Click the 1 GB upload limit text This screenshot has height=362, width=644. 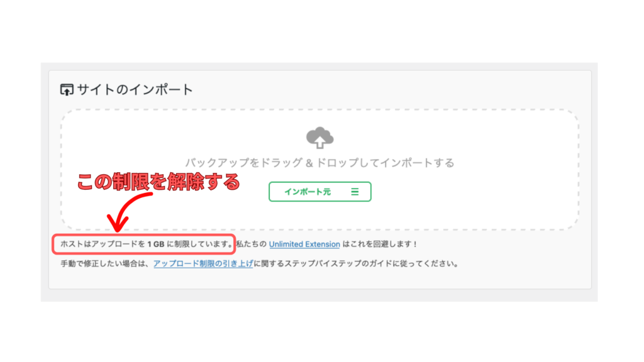pyautogui.click(x=156, y=244)
